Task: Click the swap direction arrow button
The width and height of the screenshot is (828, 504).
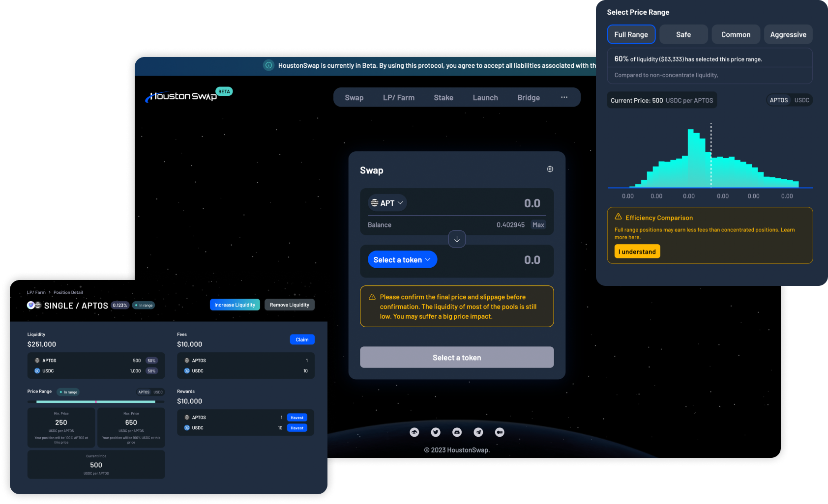Action: click(457, 239)
